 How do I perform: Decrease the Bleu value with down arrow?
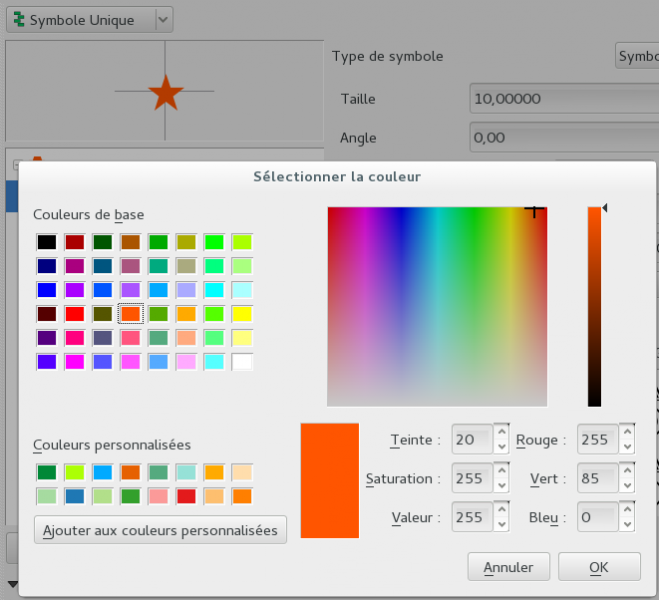(627, 525)
